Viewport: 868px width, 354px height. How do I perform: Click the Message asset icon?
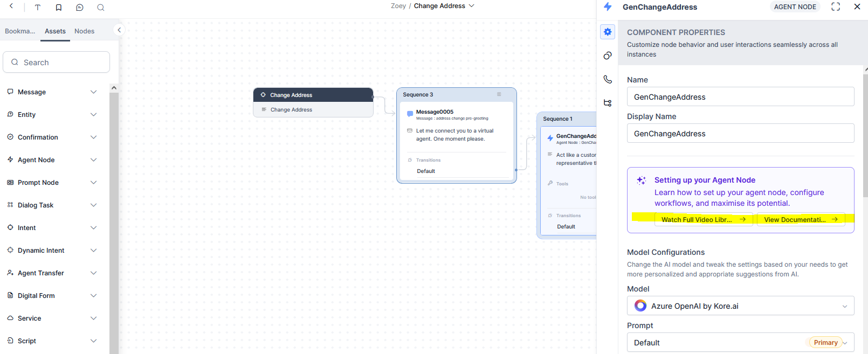pos(10,92)
